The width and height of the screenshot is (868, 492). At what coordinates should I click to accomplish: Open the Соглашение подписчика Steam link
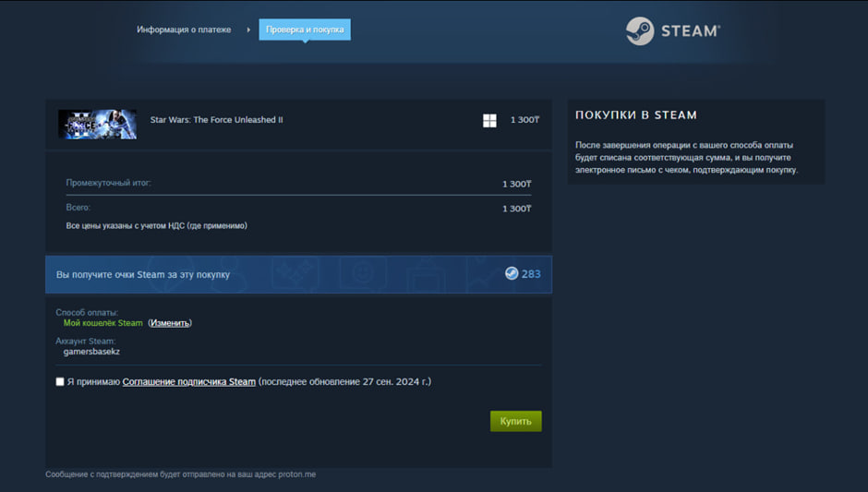188,382
